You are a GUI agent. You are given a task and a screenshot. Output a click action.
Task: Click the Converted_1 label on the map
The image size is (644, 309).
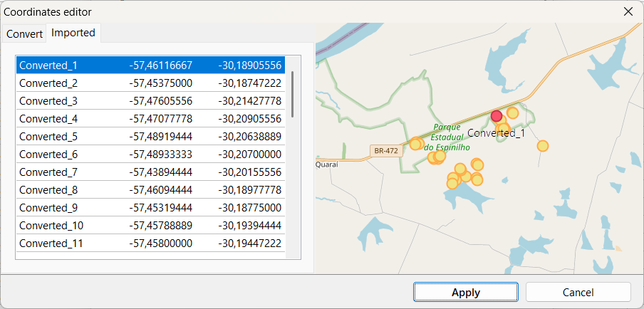496,133
